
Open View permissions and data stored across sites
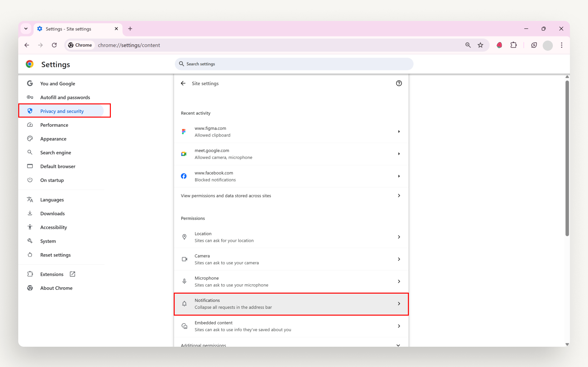point(291,195)
